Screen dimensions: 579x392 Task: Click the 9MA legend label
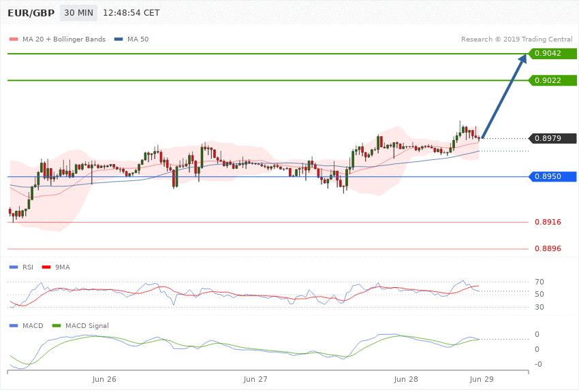63,267
